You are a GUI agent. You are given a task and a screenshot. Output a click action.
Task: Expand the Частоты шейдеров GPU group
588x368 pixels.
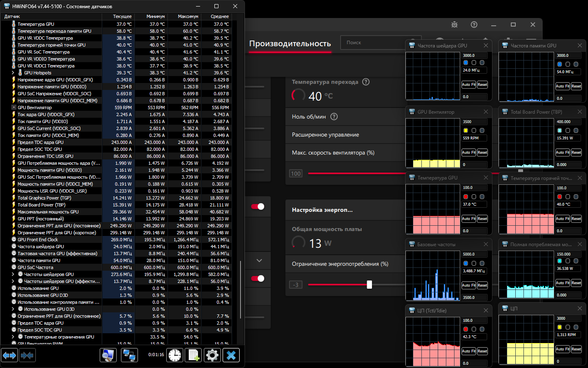point(13,274)
